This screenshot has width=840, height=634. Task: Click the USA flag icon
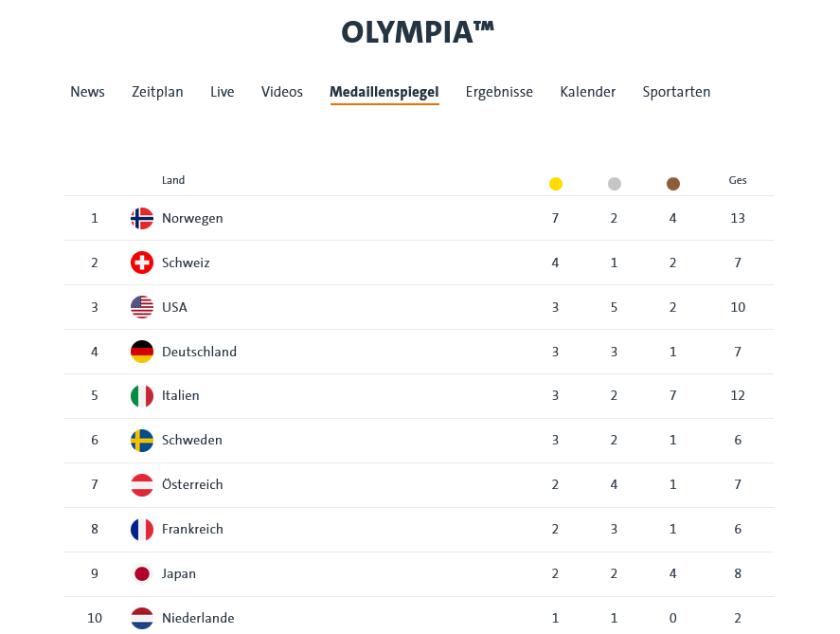click(142, 307)
